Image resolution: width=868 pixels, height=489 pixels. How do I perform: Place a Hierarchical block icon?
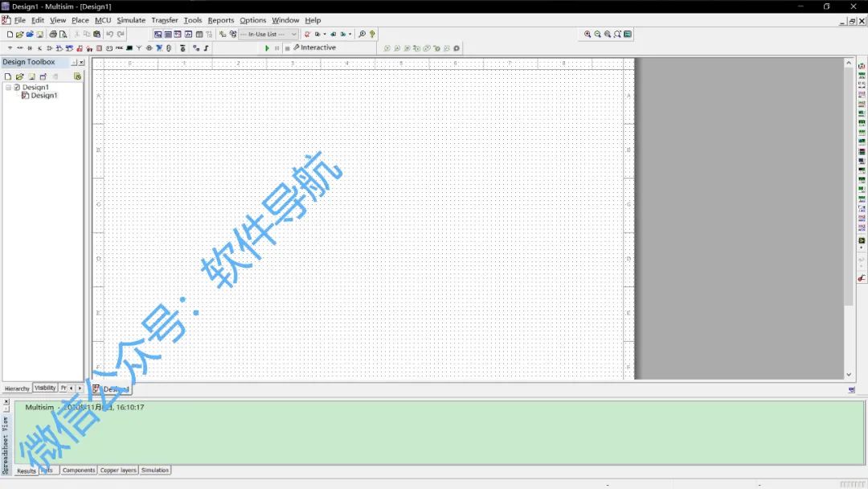point(196,48)
